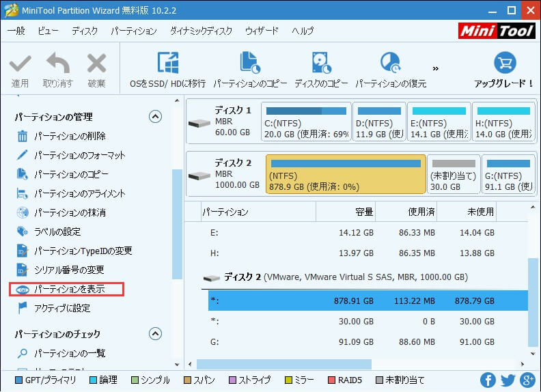Click パーティションを表示 eye icon action

pos(66,289)
